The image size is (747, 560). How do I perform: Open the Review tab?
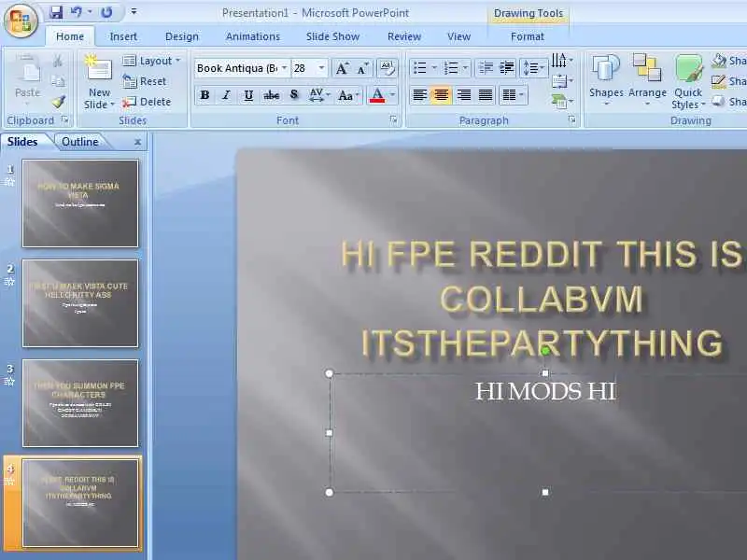[404, 36]
